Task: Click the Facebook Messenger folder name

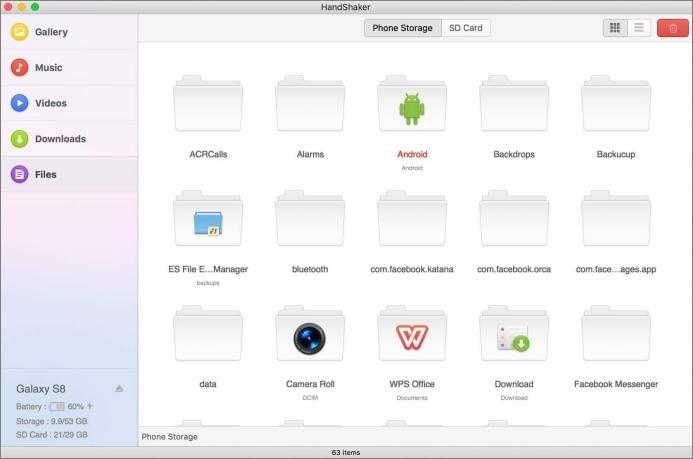Action: (616, 384)
